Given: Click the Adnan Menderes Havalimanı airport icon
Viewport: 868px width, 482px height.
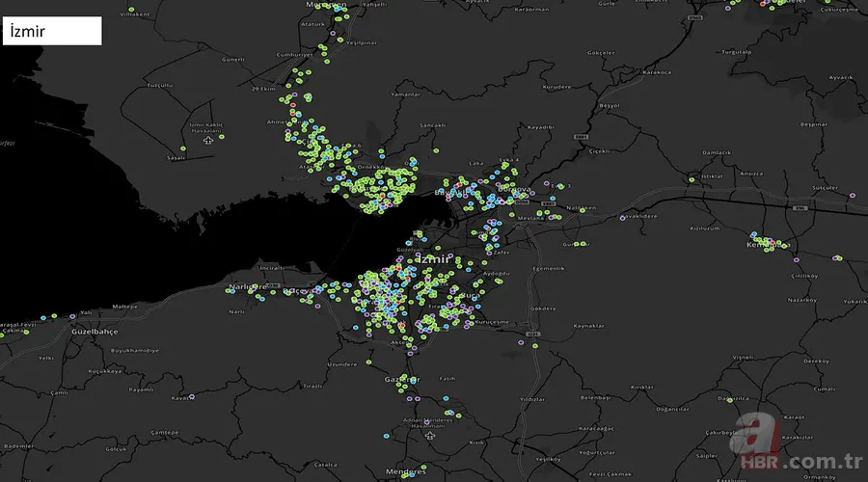Looking at the screenshot, I should (x=429, y=436).
